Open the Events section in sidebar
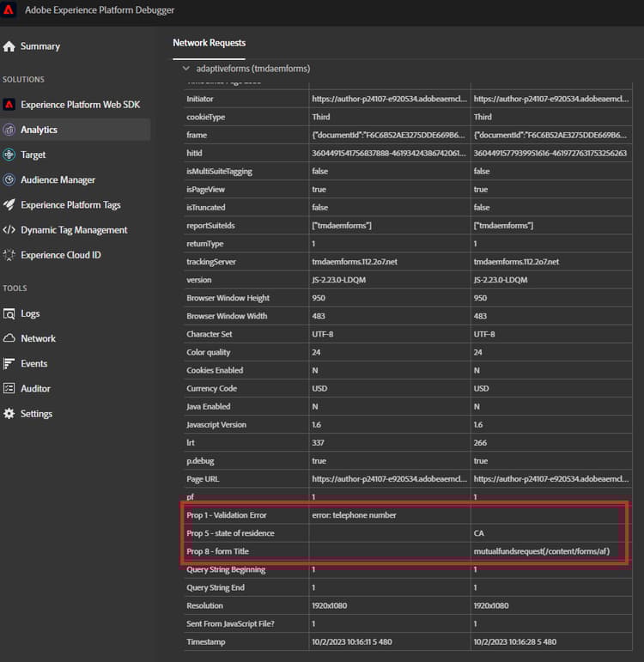Viewport: 644px width, 662px height. (x=33, y=363)
